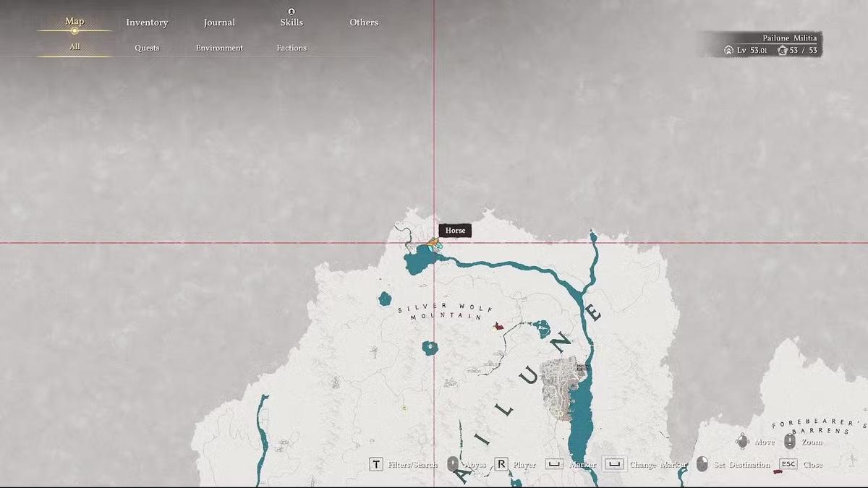The image size is (868, 488).
Task: Click the Pailune Militia faction label
Action: pyautogui.click(x=789, y=38)
